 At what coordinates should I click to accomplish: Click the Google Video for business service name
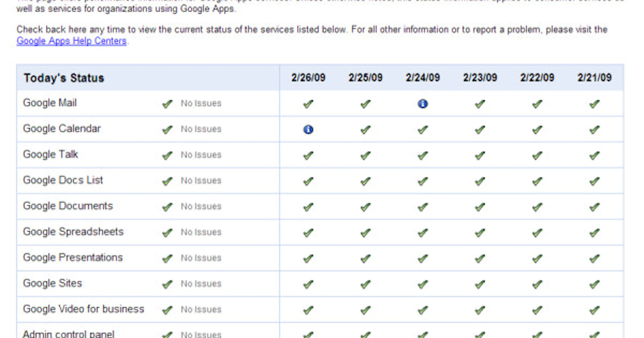83,309
